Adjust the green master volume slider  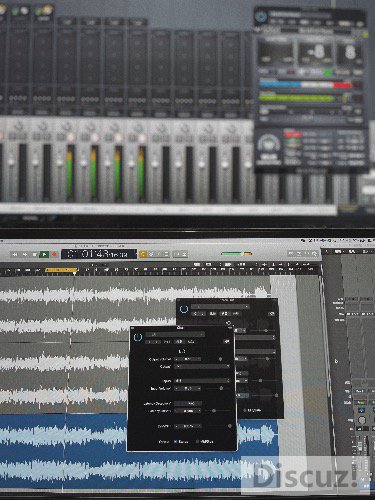click(237, 254)
